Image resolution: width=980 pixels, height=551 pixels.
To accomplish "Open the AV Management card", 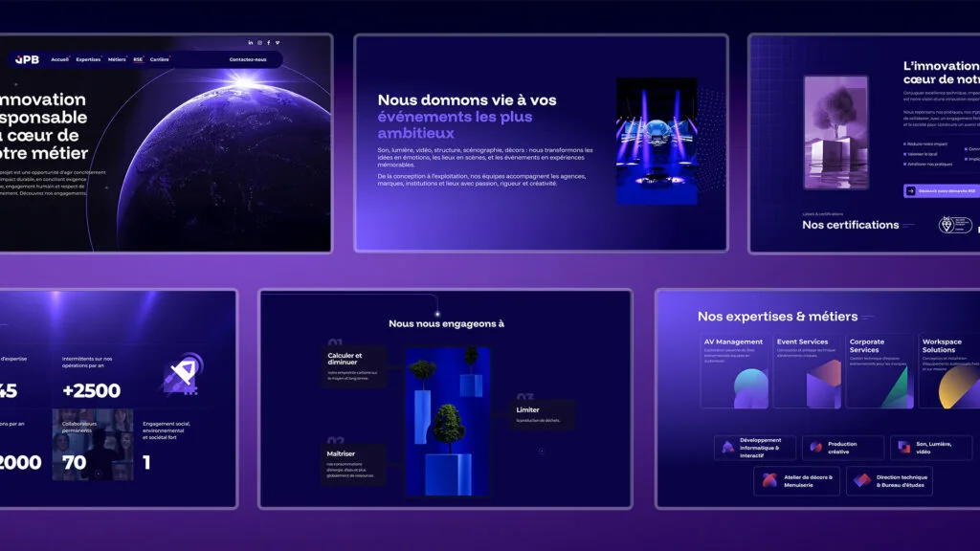I will [x=734, y=372].
